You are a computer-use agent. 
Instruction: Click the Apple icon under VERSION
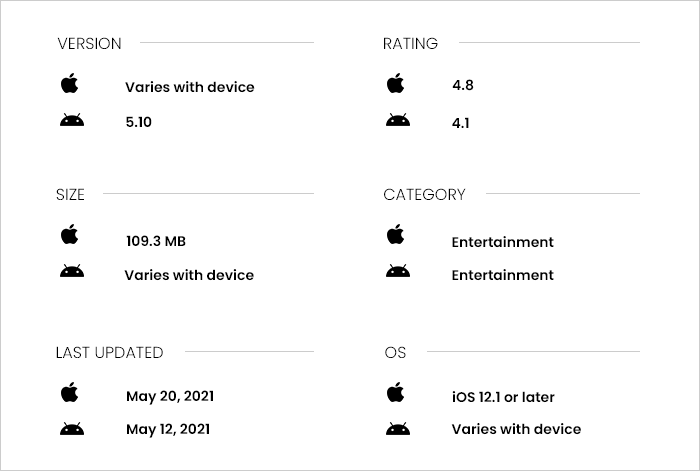click(x=69, y=83)
